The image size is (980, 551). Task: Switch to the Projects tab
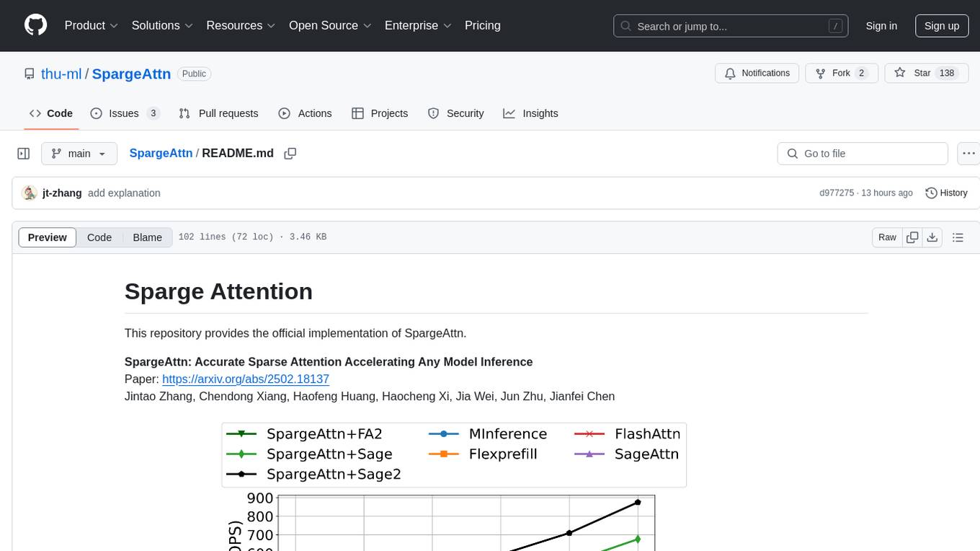pyautogui.click(x=380, y=113)
